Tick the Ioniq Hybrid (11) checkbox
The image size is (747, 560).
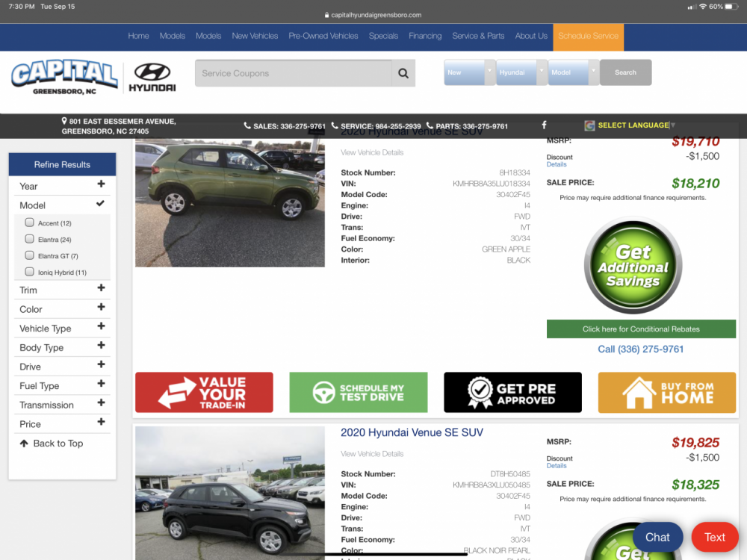[x=30, y=272]
